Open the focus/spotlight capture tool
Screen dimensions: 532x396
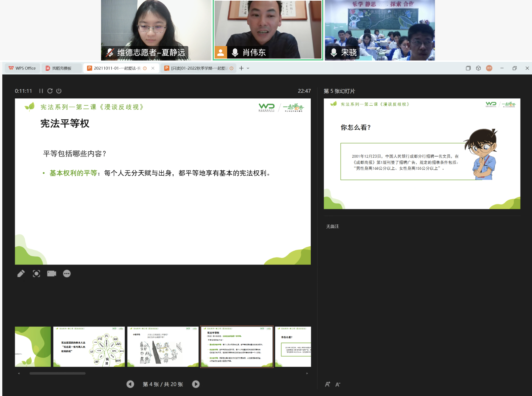tap(36, 274)
